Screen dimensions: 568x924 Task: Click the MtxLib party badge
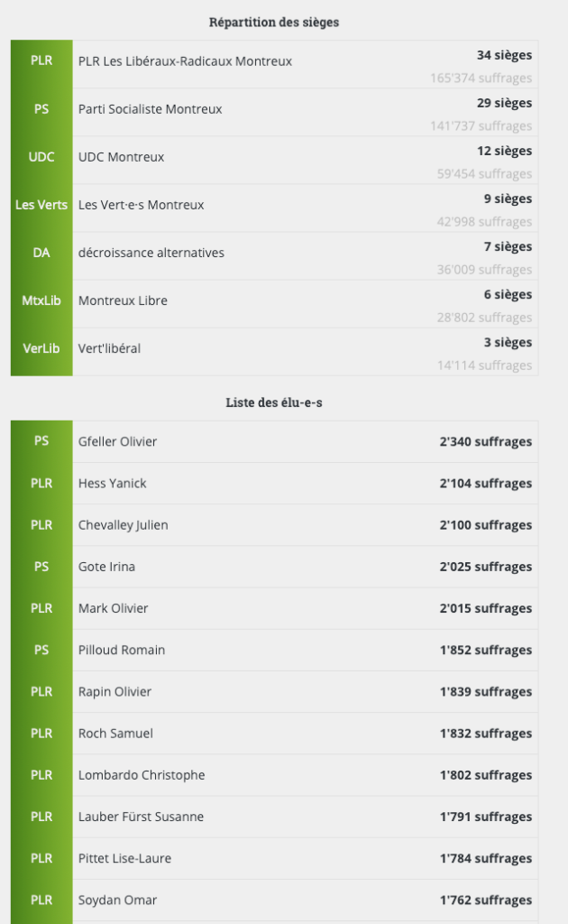coord(41,300)
